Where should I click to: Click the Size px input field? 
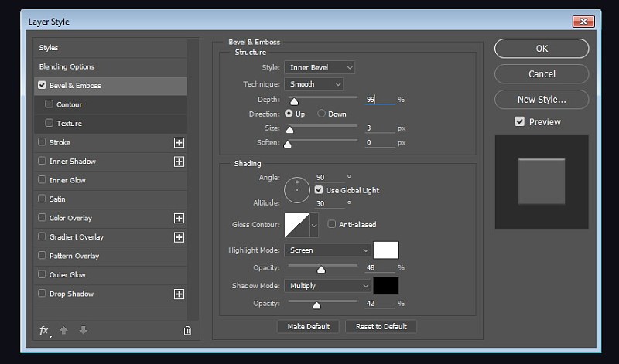pos(380,128)
